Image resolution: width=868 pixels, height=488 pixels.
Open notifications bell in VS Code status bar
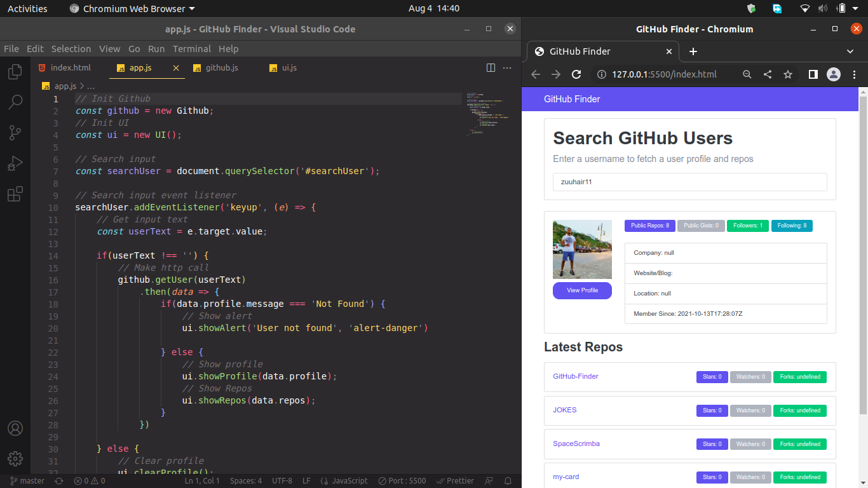tap(507, 481)
